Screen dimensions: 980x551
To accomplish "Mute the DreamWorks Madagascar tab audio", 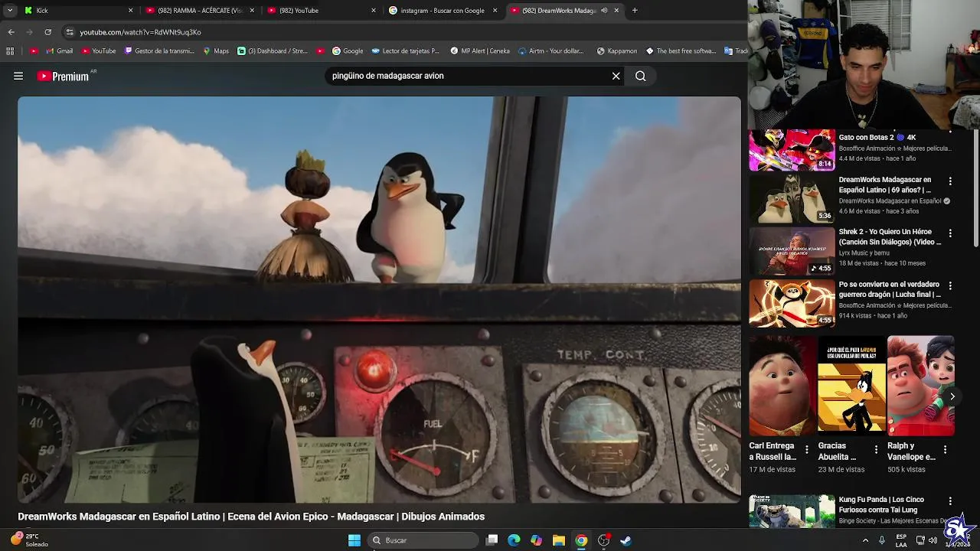I will (x=604, y=11).
